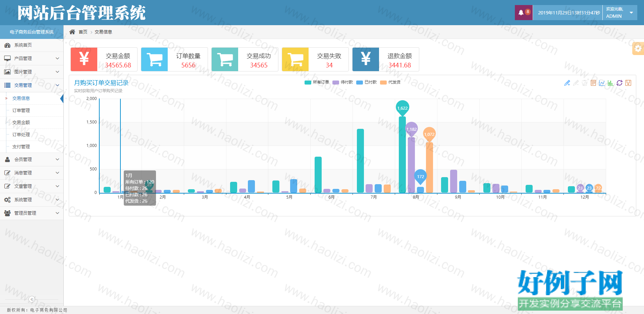This screenshot has width=644, height=314.
Task: Click the 交易管理 list icon
Action: click(x=7, y=85)
